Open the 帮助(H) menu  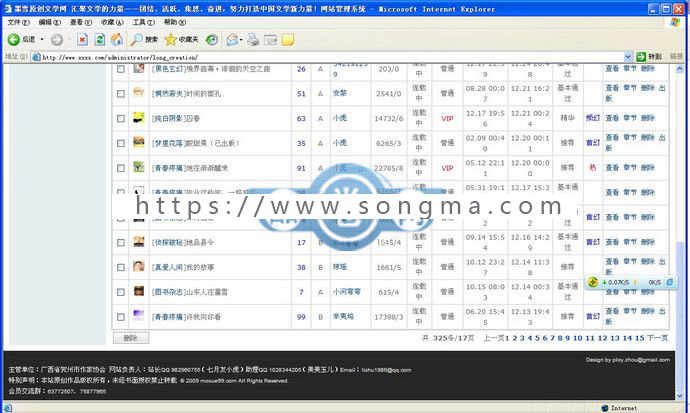[x=175, y=22]
